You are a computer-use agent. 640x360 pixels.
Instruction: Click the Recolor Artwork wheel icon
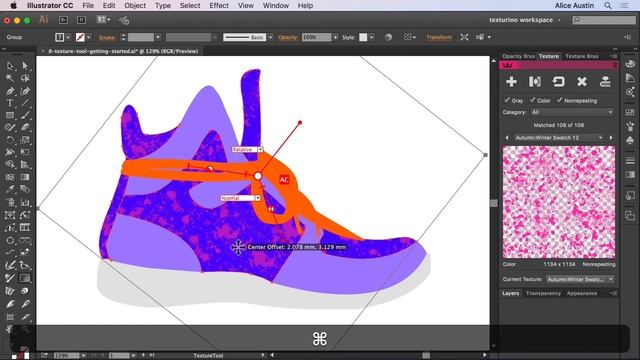coord(388,37)
